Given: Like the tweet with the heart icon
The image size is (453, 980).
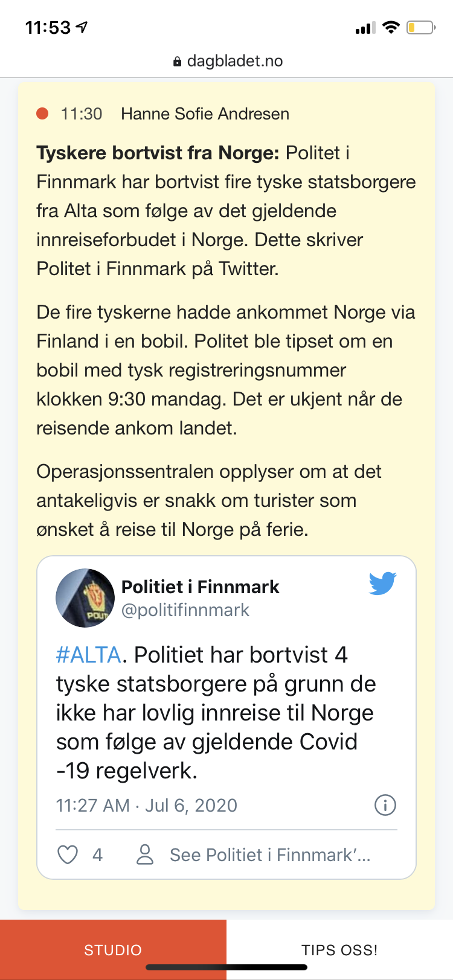Looking at the screenshot, I should [68, 854].
